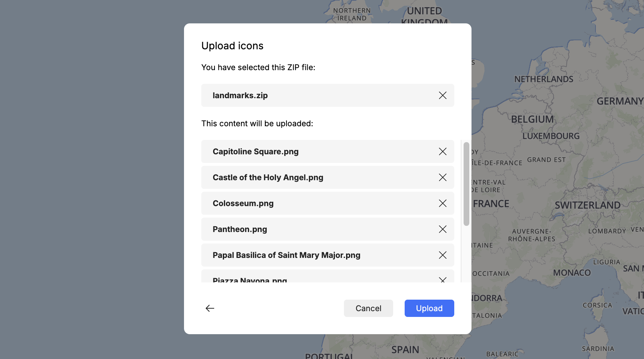Click the Upload icons dialog title
This screenshot has width=644, height=359.
click(232, 46)
